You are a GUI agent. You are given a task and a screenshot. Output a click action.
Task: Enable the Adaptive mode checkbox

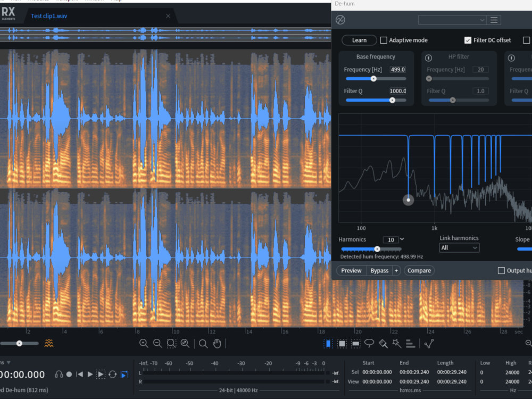tap(384, 40)
